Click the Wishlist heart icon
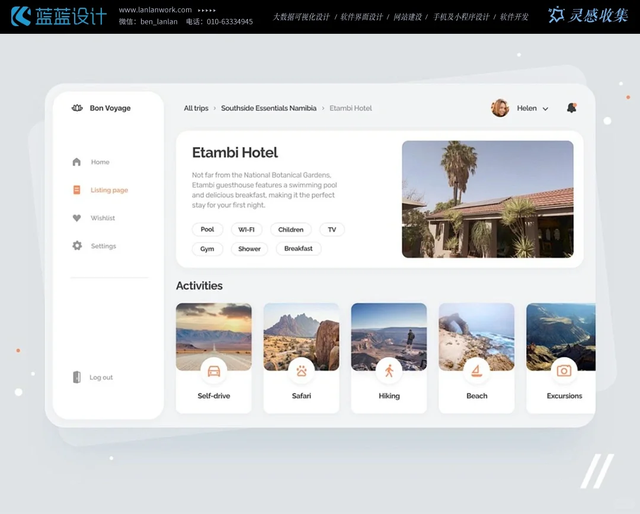This screenshot has height=514, width=640. 77,218
